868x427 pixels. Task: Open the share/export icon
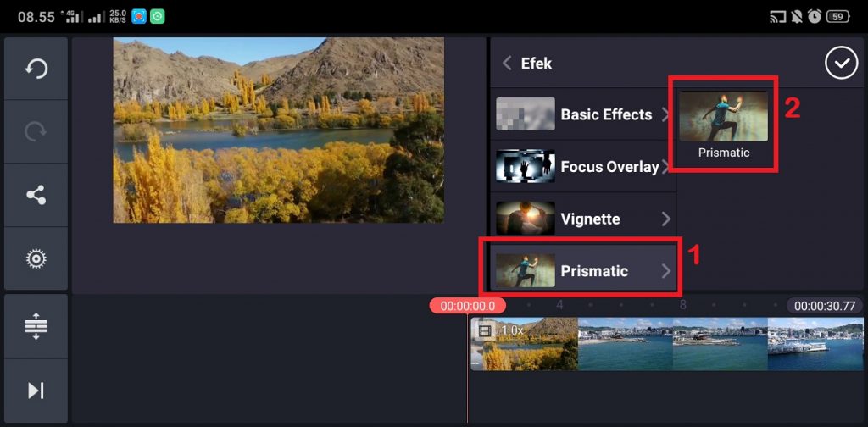pos(36,195)
